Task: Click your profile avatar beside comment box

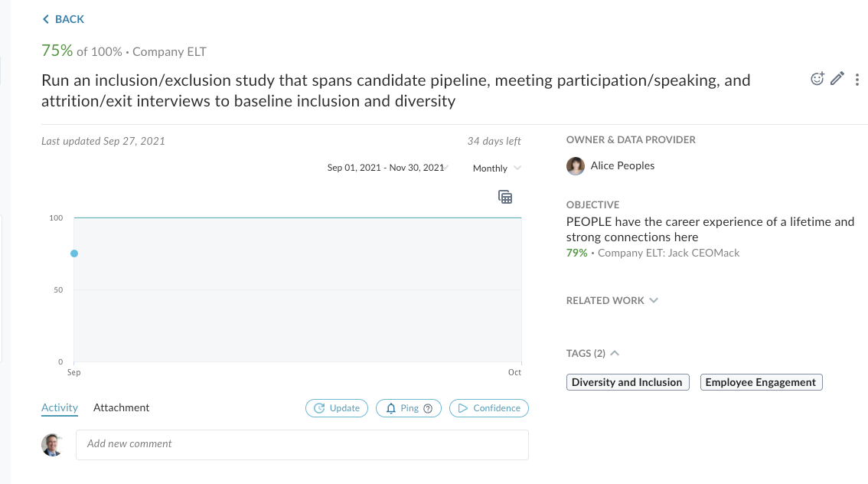Action: pos(52,445)
